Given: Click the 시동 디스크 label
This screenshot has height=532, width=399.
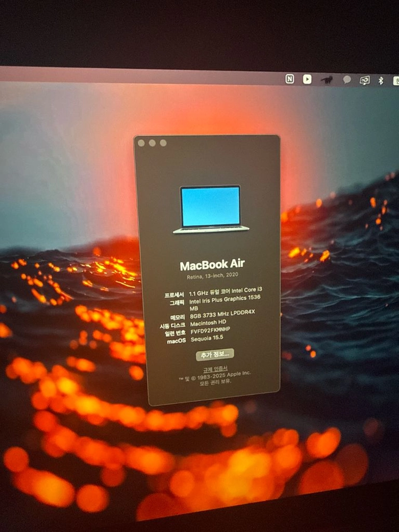Looking at the screenshot, I should tap(172, 326).
